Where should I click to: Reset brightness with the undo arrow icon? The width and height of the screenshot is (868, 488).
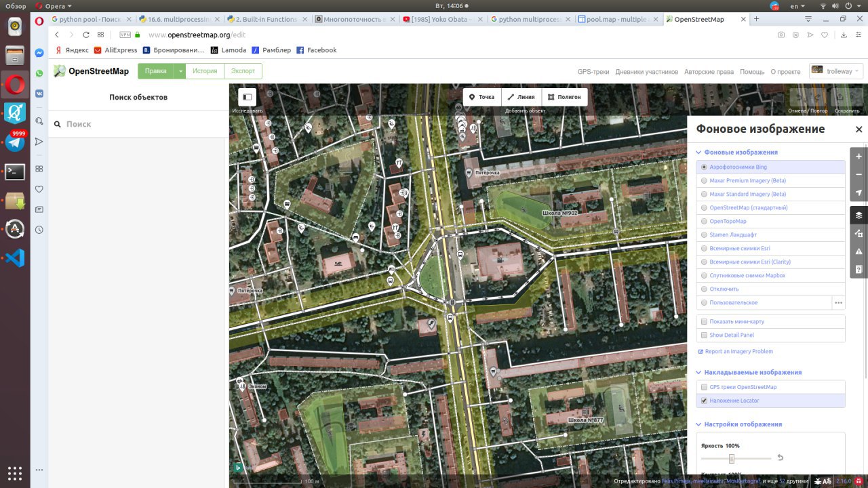tap(780, 457)
